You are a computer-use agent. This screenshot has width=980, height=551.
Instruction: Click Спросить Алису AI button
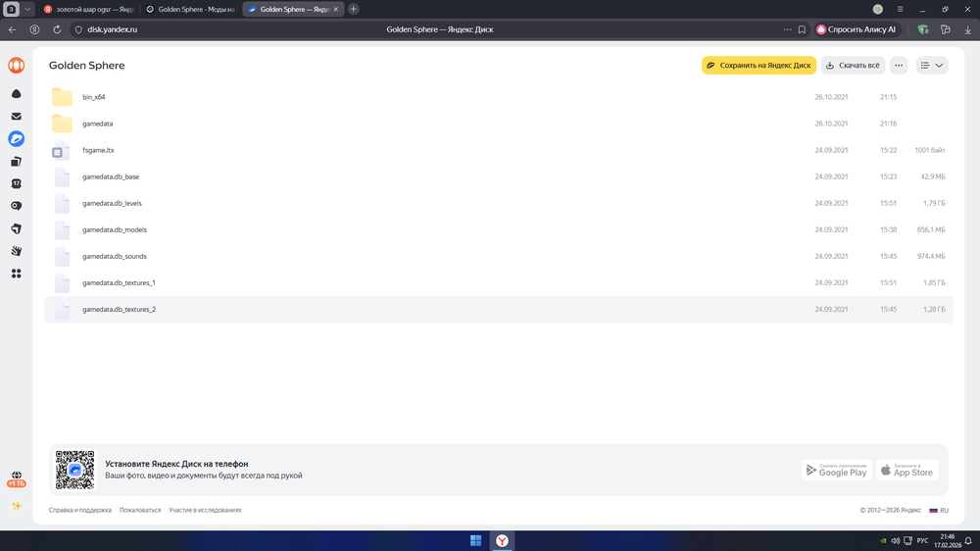point(857,29)
